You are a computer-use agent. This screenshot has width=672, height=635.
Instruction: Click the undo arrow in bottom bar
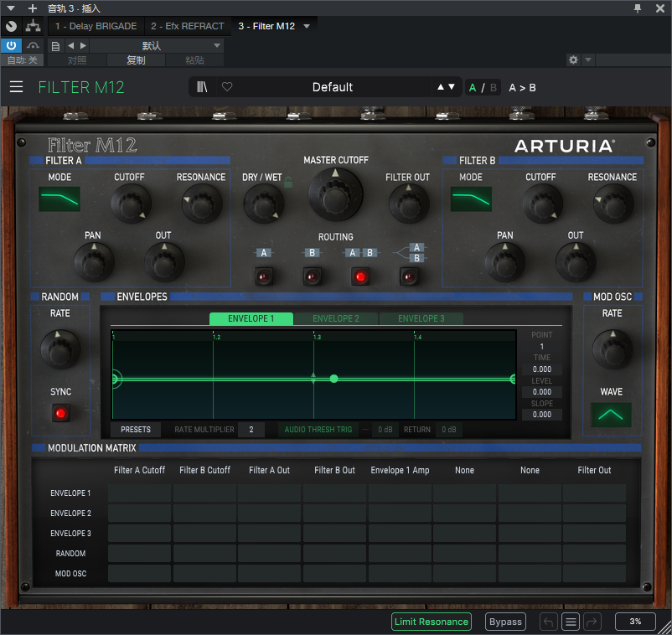(549, 622)
